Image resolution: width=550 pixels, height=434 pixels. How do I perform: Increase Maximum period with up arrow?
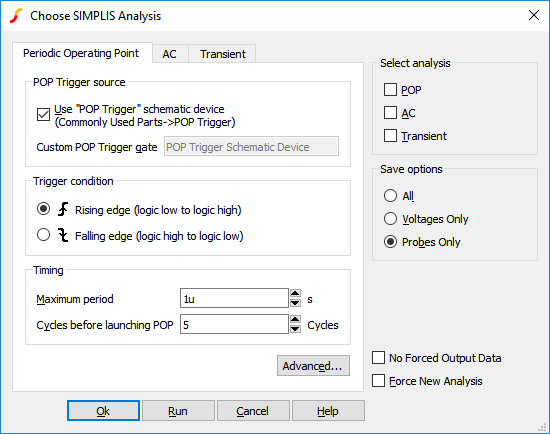[x=295, y=293]
